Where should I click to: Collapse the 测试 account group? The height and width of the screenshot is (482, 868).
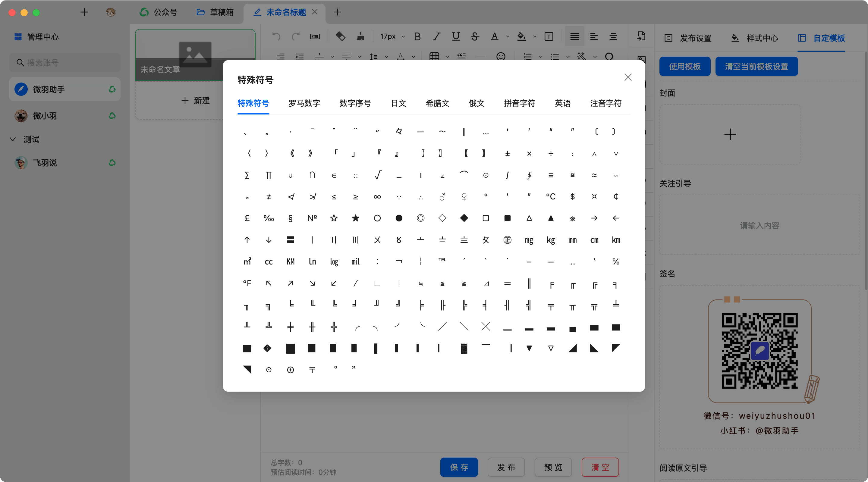[x=13, y=139]
